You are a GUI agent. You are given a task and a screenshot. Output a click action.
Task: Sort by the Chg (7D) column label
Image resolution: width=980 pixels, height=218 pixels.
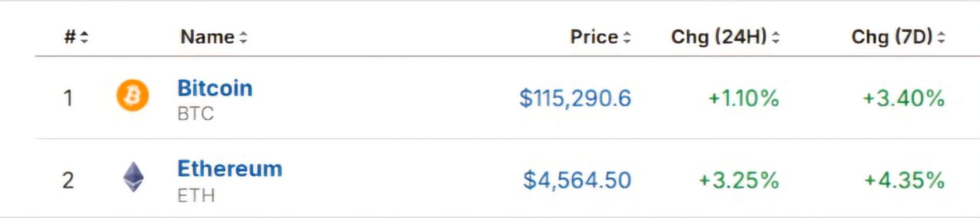pos(892,37)
